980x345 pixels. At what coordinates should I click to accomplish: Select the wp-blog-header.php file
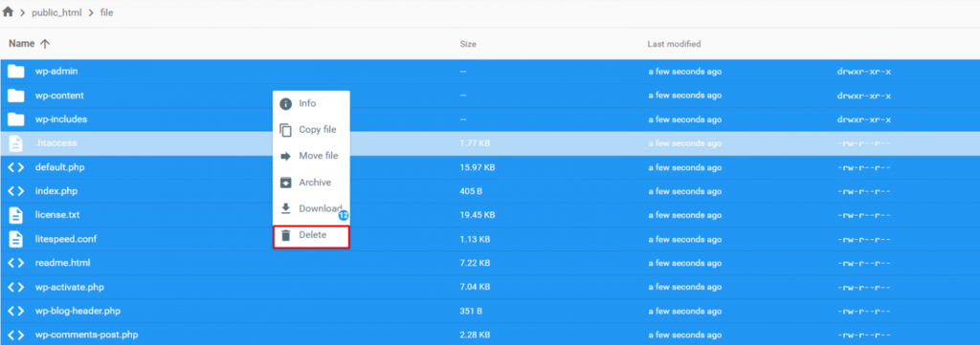(490, 311)
